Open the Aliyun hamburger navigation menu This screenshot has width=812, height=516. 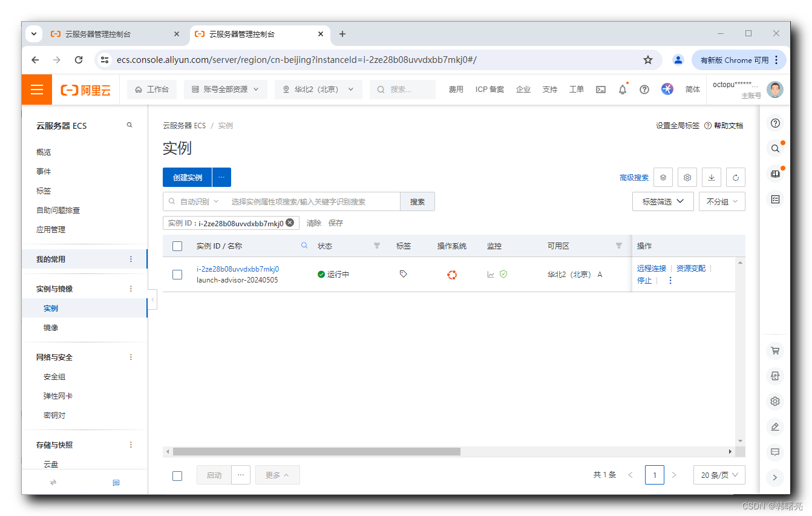pyautogui.click(x=37, y=90)
